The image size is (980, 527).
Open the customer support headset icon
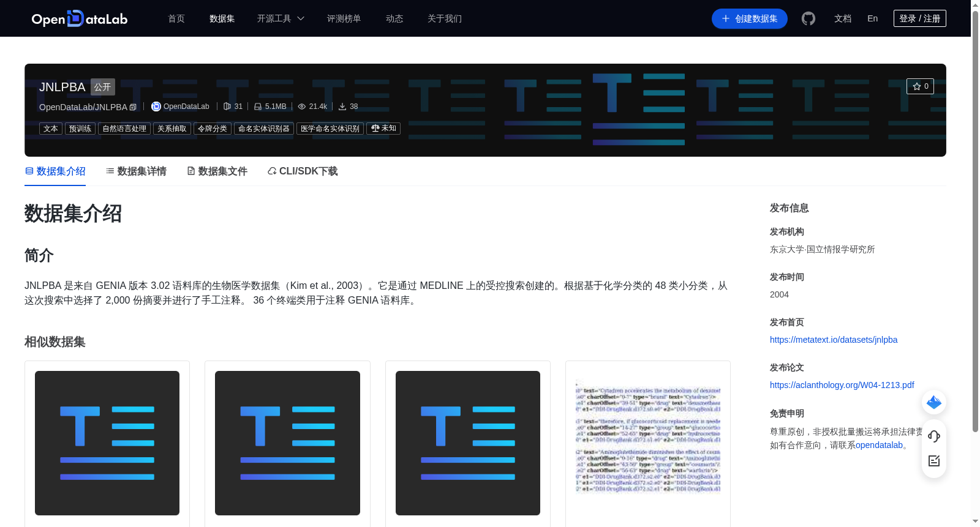(x=934, y=436)
